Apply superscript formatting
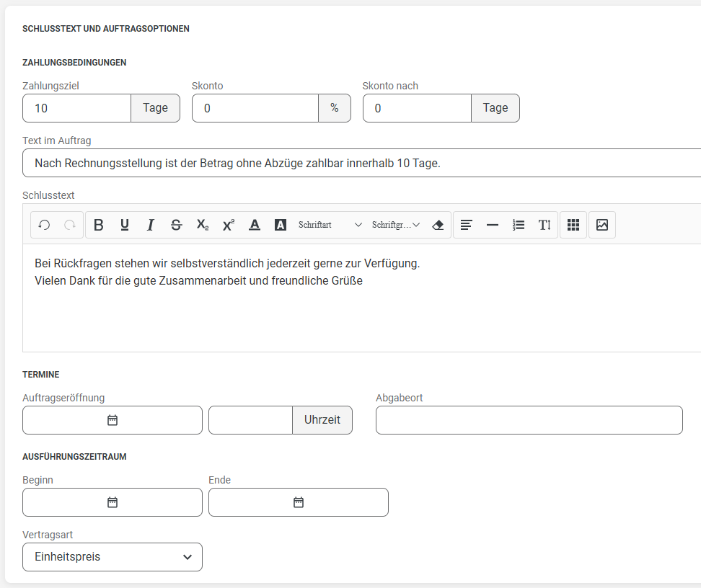Viewport: 701px width, 588px height. coord(229,225)
